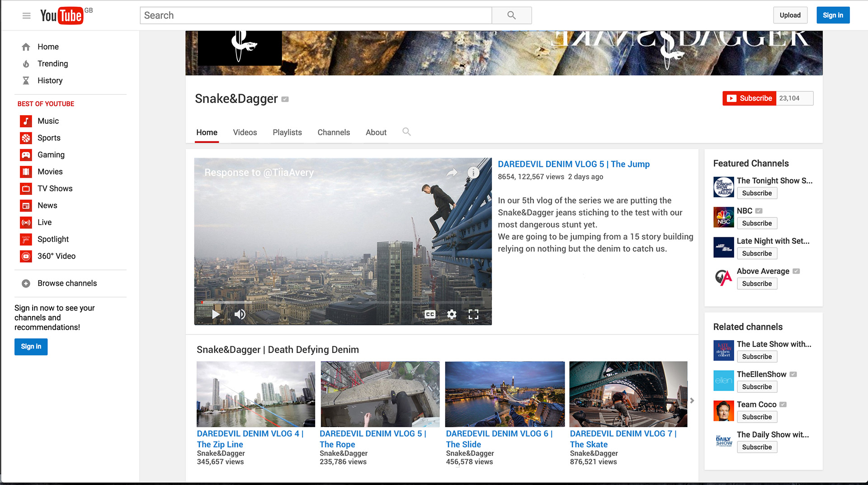Click the Home house icon in sidebar
The height and width of the screenshot is (485, 868).
point(26,47)
